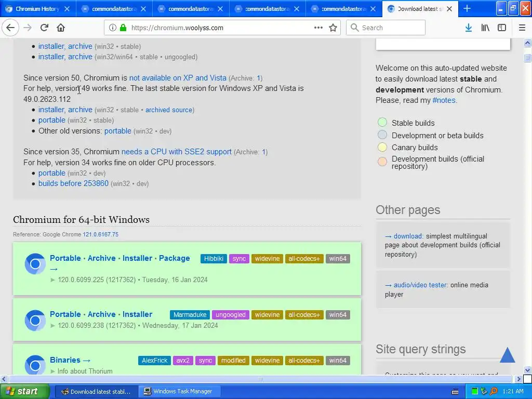This screenshot has width=532, height=399.
Task: Click Binaries link for AlexFrick build
Action: 65,360
